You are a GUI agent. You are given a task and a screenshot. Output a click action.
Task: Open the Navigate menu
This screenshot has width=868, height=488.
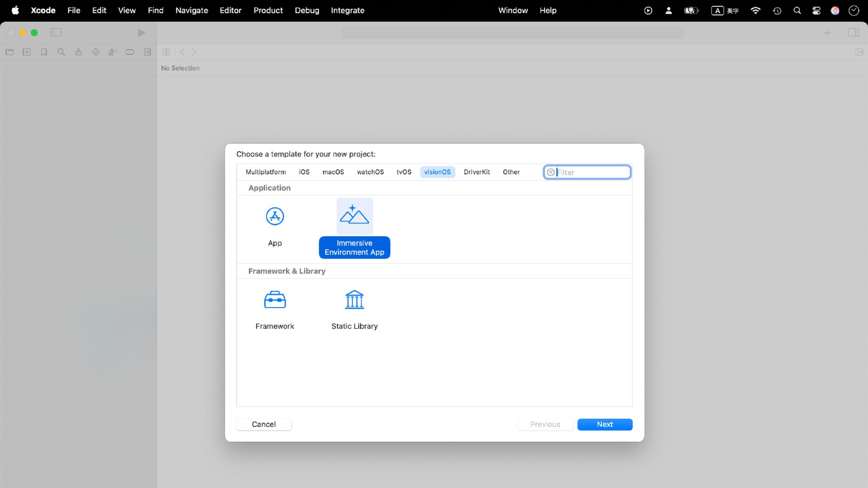point(192,10)
